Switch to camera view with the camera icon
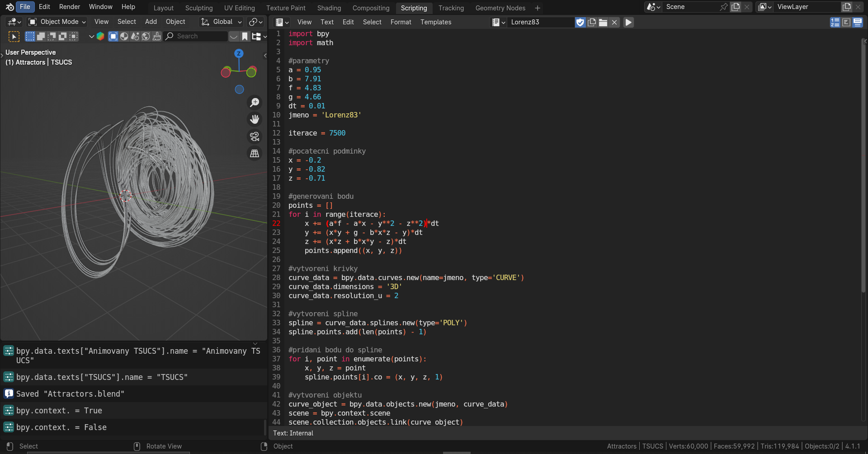Screen dimensions: 868x454 click(255, 136)
